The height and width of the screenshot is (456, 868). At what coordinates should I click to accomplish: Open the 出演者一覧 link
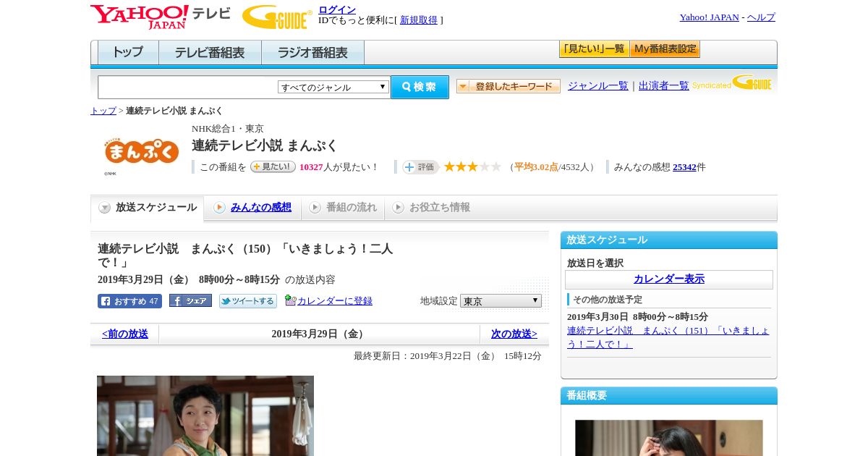coord(664,85)
